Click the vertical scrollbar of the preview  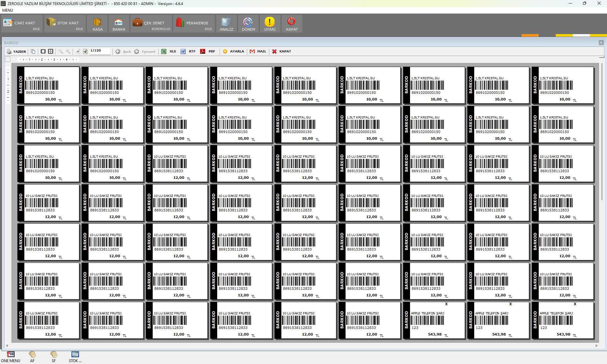602,131
